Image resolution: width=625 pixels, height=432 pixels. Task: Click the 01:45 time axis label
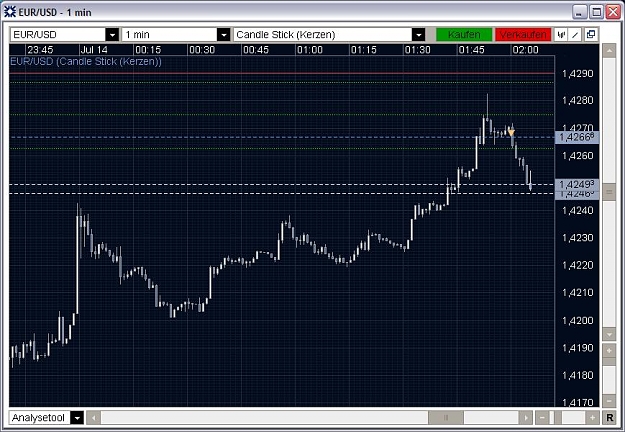tap(471, 50)
